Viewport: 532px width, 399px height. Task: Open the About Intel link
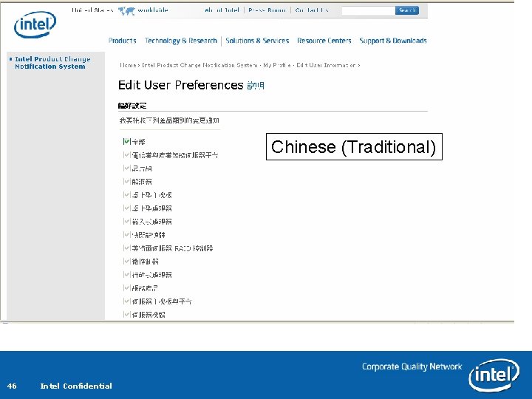[222, 10]
